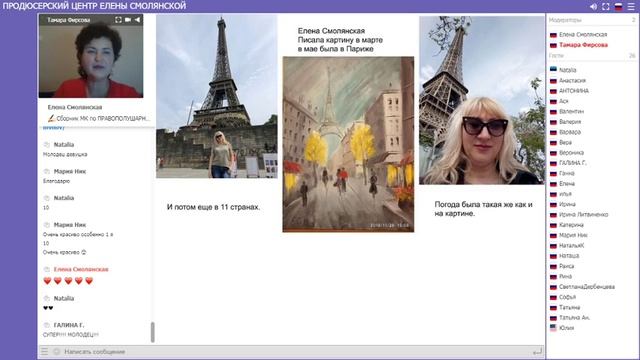The width and height of the screenshot is (640, 360).
Task: Select guest Татьяна in the participants list
Action: click(x=569, y=307)
